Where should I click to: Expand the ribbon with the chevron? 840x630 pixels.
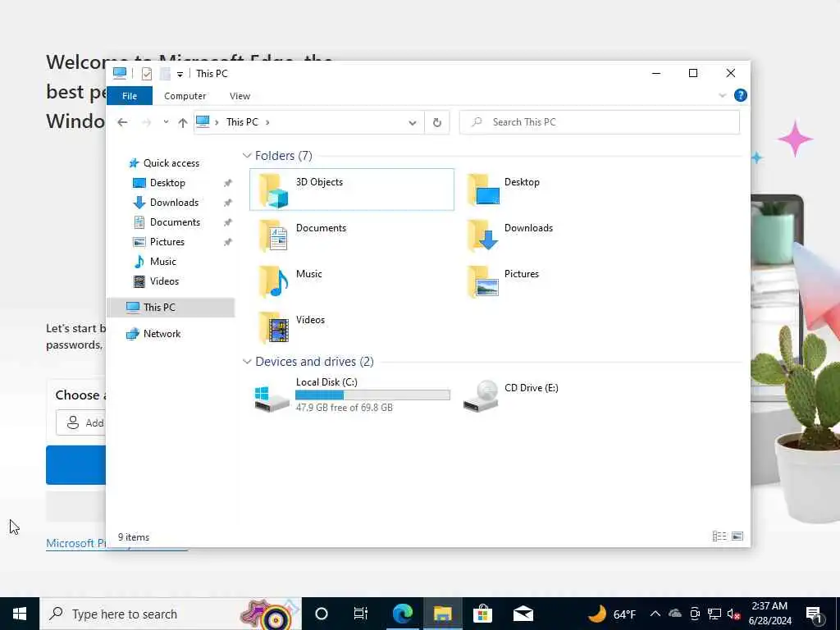(722, 95)
